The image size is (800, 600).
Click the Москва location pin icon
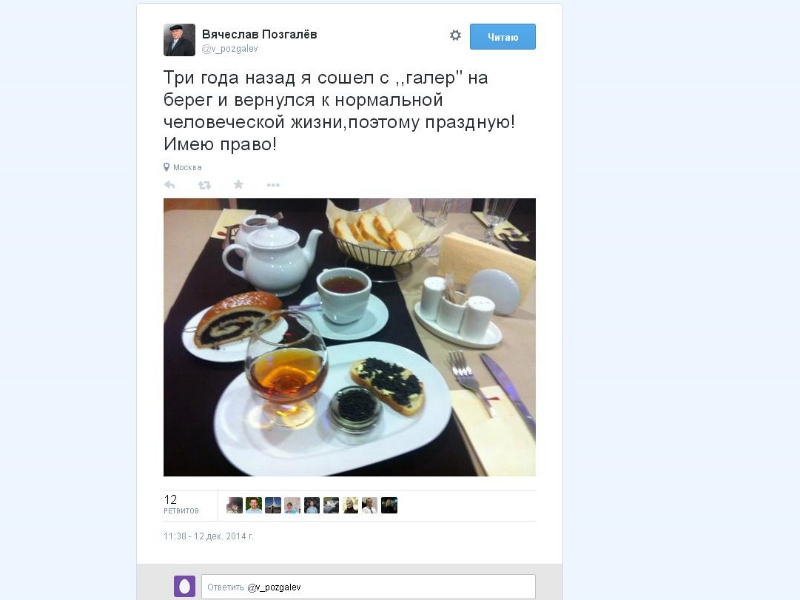pyautogui.click(x=166, y=167)
